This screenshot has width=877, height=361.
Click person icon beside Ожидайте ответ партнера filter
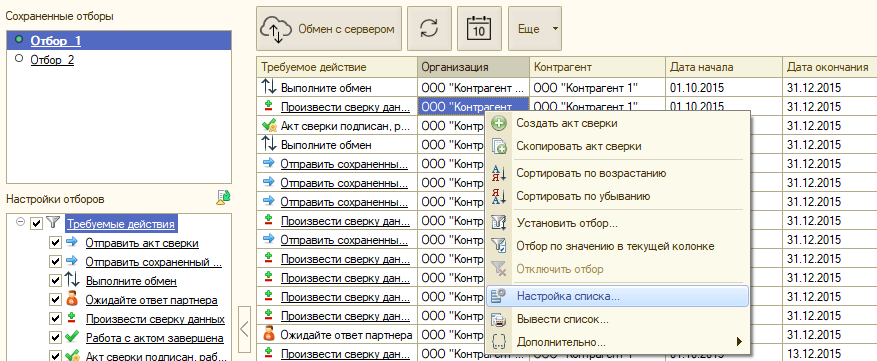click(x=72, y=299)
